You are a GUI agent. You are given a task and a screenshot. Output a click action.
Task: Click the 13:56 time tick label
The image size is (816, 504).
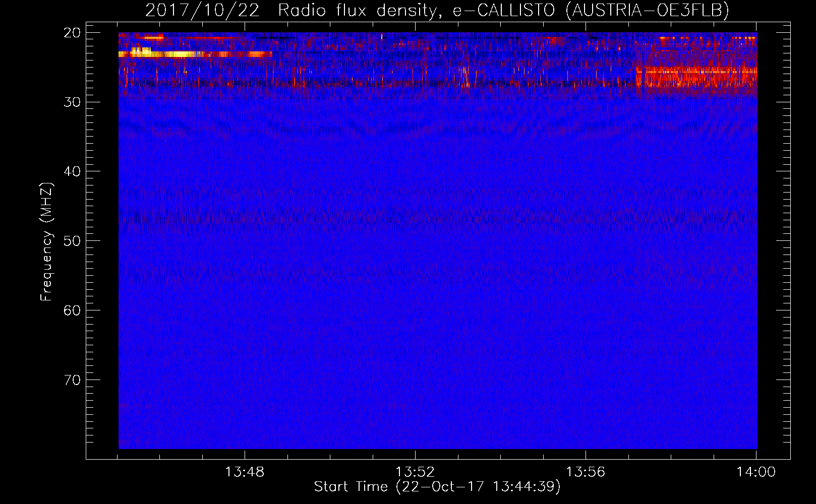pyautogui.click(x=586, y=472)
